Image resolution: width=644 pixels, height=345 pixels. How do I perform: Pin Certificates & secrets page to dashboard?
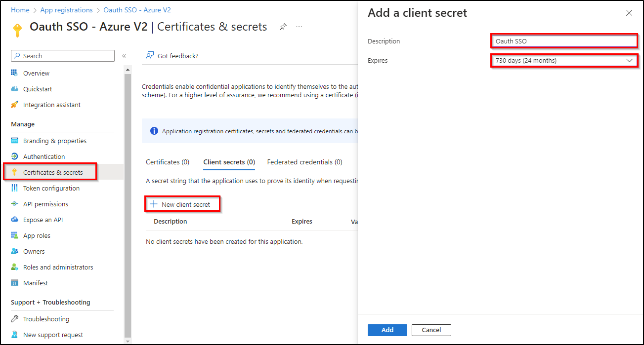pos(283,27)
